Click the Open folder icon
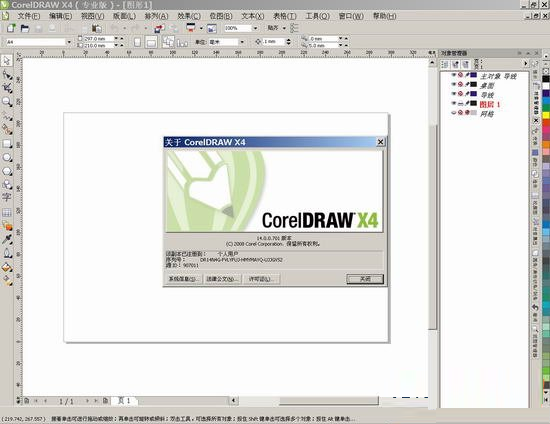Image resolution: width=550 pixels, height=424 pixels. point(25,28)
